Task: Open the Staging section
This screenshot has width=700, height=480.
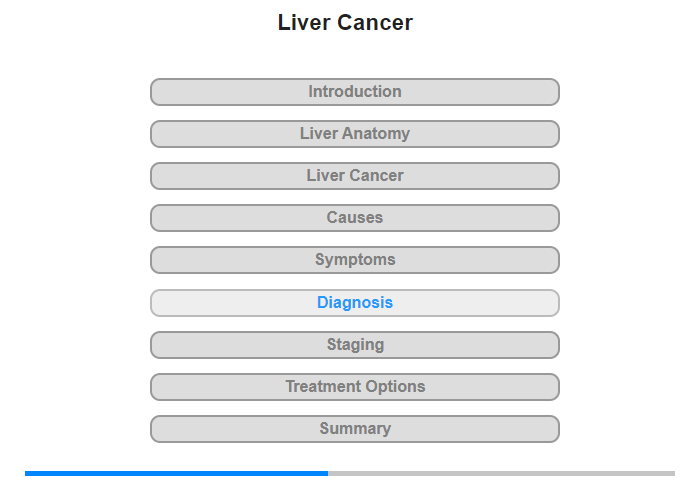Action: click(x=355, y=345)
